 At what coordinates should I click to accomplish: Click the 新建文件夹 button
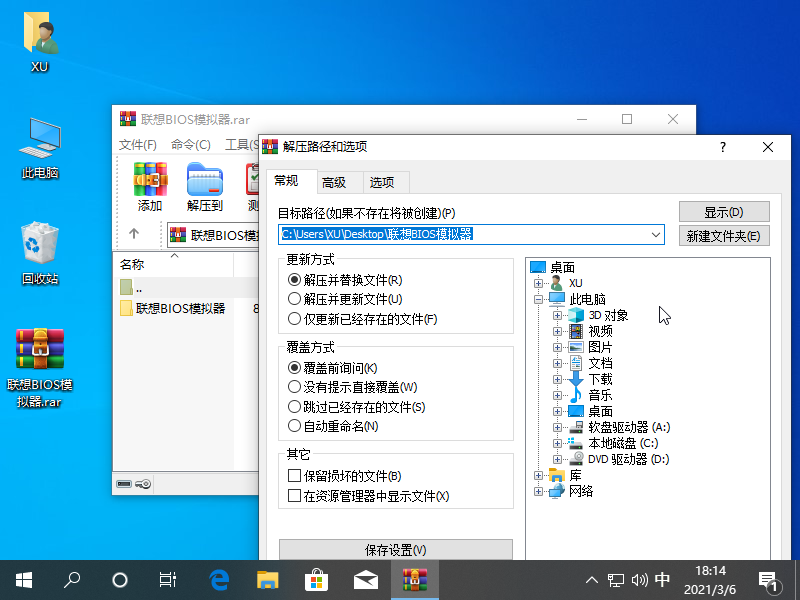pos(724,236)
